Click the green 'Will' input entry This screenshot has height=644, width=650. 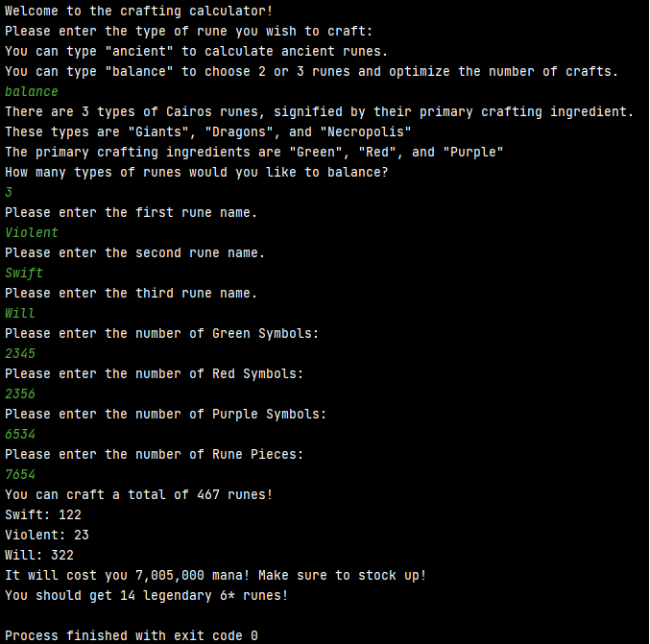[20, 313]
